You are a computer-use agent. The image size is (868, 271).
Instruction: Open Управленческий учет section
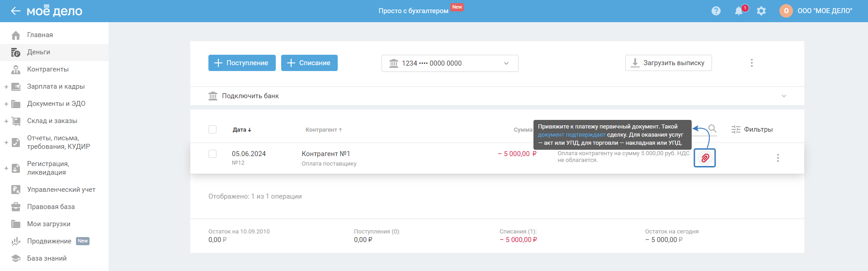[61, 190]
